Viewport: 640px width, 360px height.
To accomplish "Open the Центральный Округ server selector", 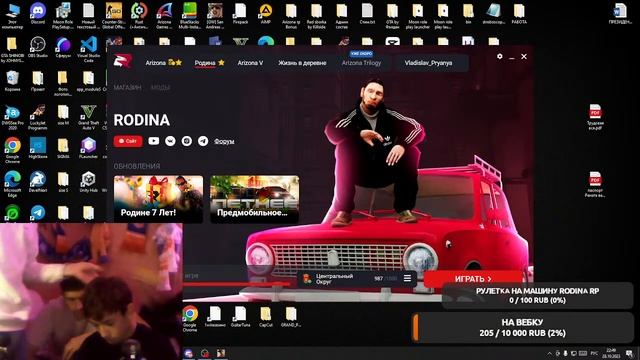I will click(x=357, y=278).
